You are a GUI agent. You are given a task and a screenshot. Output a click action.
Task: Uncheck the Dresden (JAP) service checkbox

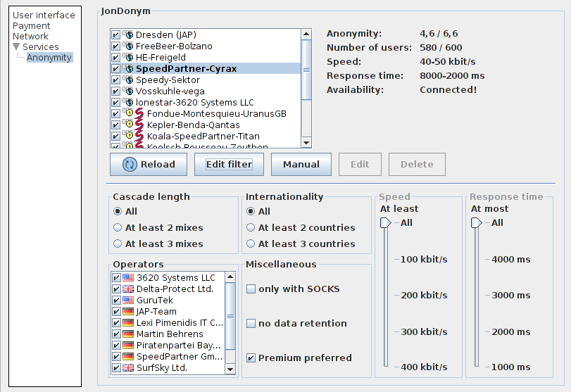coord(115,35)
